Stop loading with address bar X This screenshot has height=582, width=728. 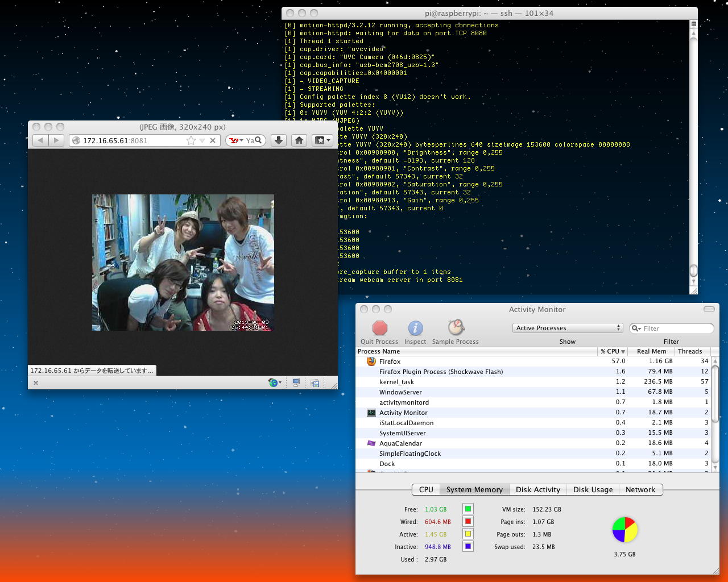pyautogui.click(x=213, y=140)
